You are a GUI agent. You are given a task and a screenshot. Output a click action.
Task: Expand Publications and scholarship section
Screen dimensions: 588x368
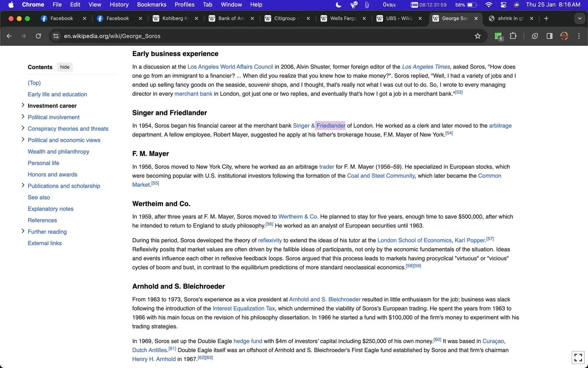[x=23, y=185]
